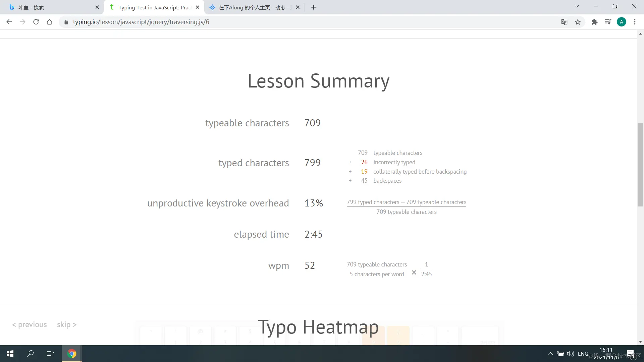This screenshot has height=362, width=644.
Task: Open the Chrome three-dot menu
Action: (635, 22)
